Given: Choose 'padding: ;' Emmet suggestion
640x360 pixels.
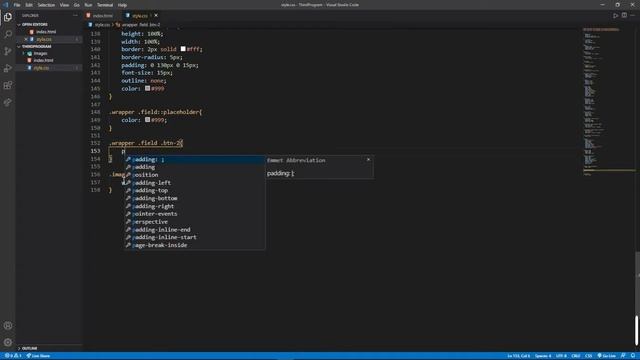Looking at the screenshot, I should click(x=195, y=160).
